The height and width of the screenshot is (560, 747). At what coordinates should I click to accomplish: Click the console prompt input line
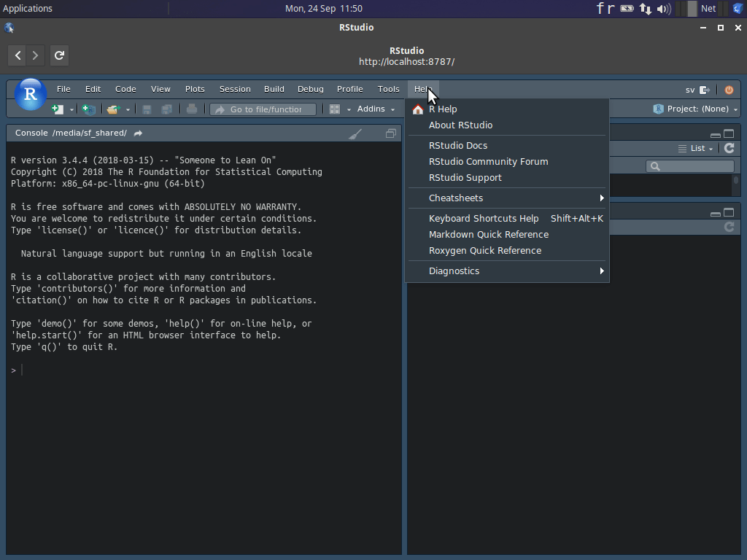205,370
